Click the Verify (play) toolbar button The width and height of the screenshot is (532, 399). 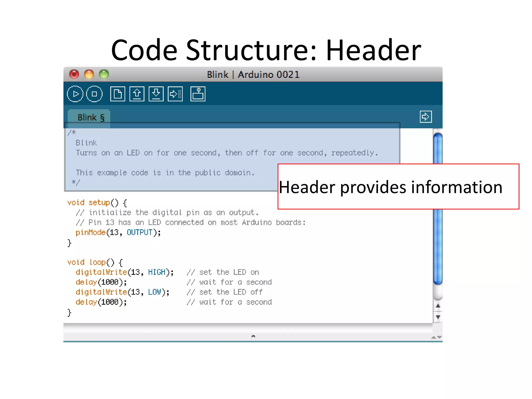click(x=75, y=94)
